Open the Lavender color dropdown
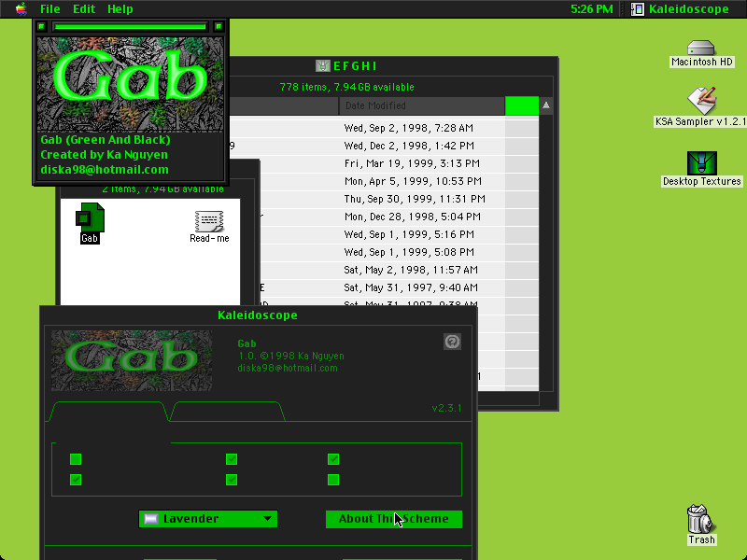Viewport: 747px width, 560px height. (x=207, y=519)
